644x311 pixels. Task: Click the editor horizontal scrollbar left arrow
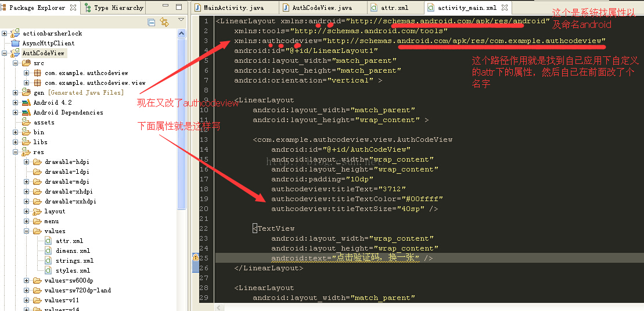(x=220, y=308)
